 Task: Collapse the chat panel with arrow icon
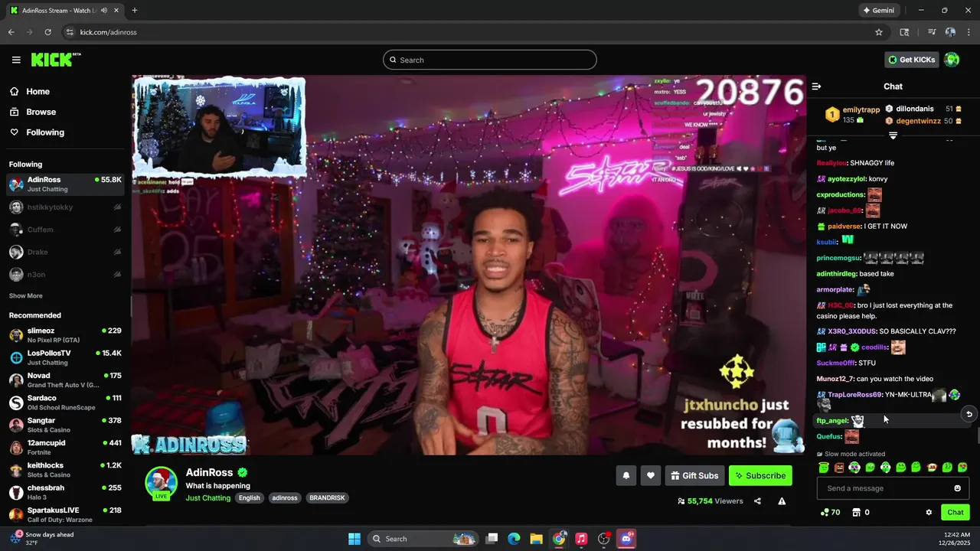pyautogui.click(x=816, y=86)
